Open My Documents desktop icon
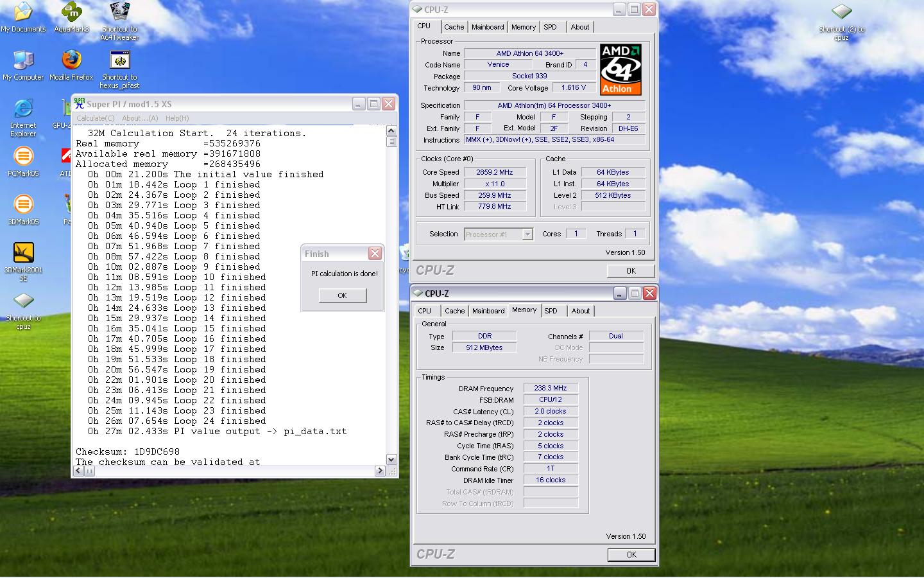 tap(23, 17)
